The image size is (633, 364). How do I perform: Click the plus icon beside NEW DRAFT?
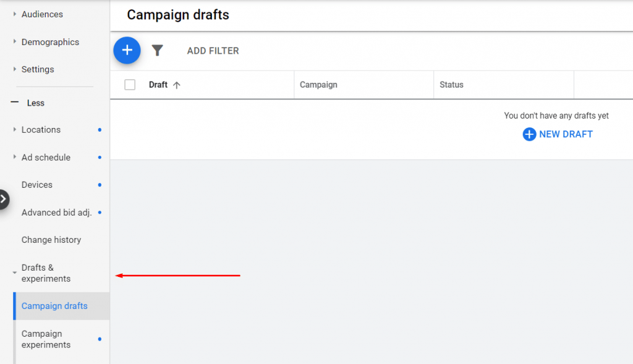(529, 134)
